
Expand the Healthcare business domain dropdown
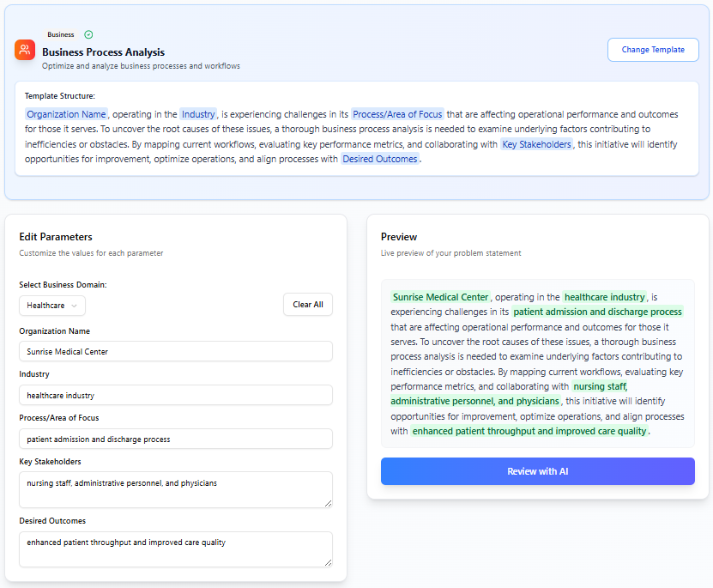click(51, 305)
